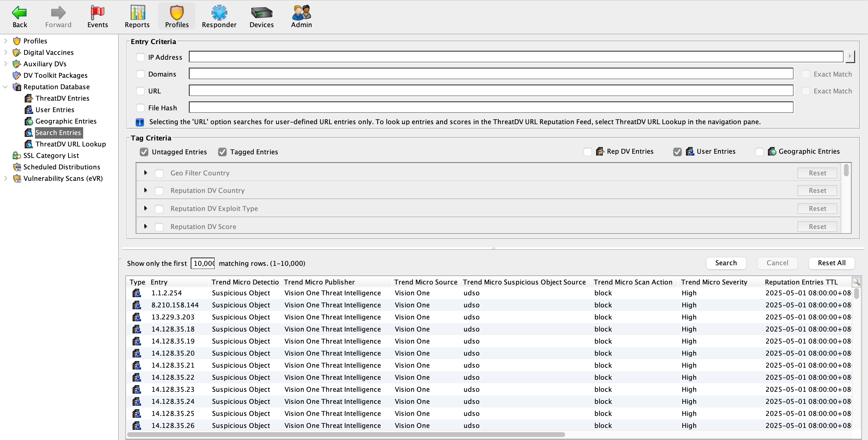Image resolution: width=868 pixels, height=440 pixels.
Task: Uncheck the Untagged Entries checkbox
Action: click(x=144, y=152)
